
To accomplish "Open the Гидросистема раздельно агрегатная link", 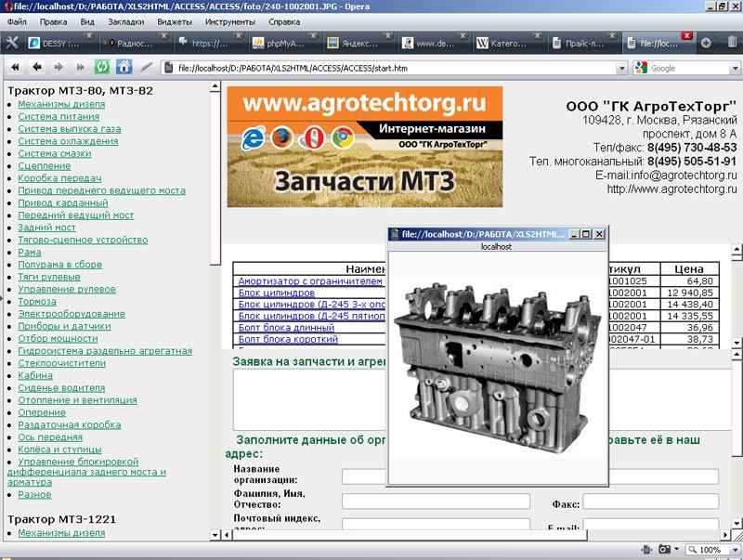I will (x=105, y=351).
